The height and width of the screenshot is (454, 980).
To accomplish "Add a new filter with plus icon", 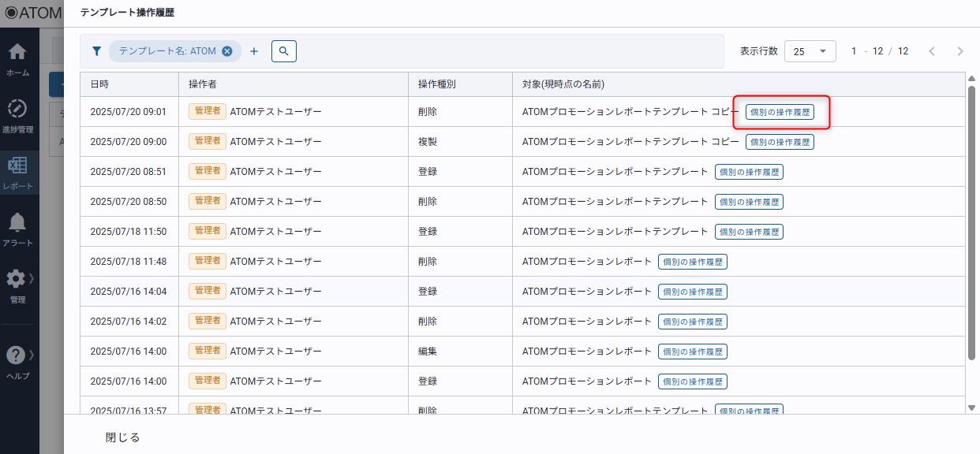I will (254, 51).
